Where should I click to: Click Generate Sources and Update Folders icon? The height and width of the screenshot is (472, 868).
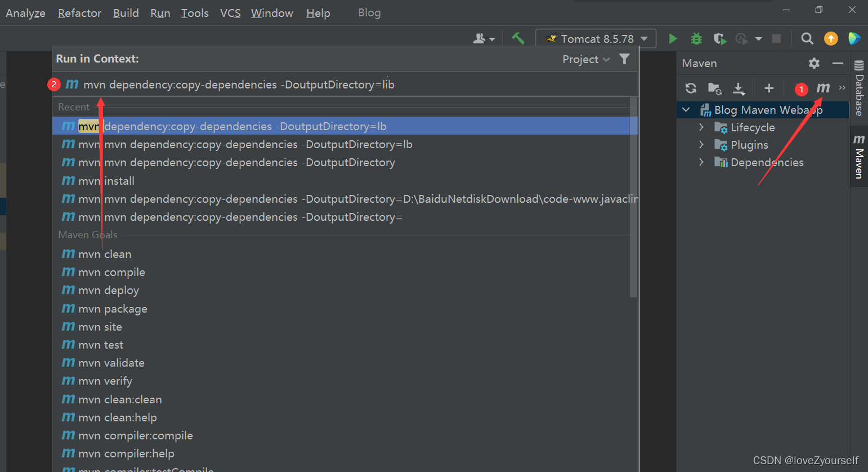715,88
